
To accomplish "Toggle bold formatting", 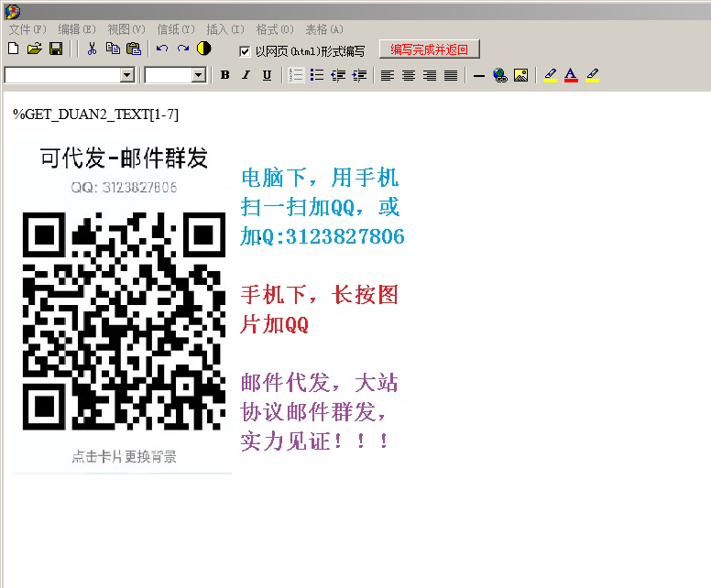I will coord(224,75).
